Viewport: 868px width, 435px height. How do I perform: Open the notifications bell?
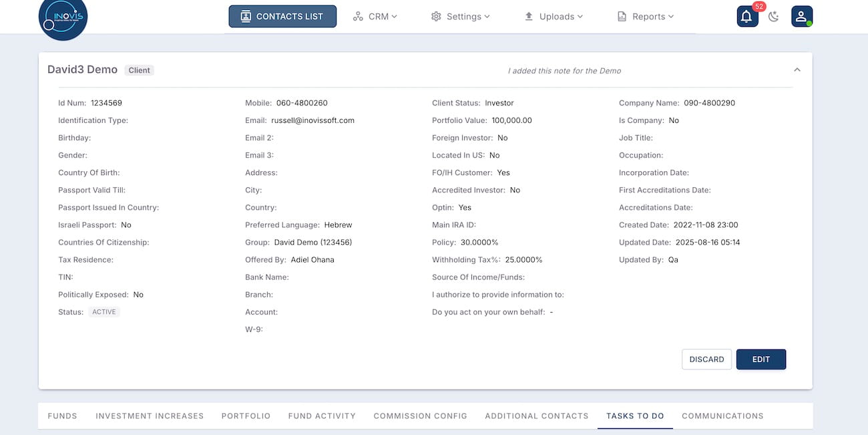(x=747, y=17)
